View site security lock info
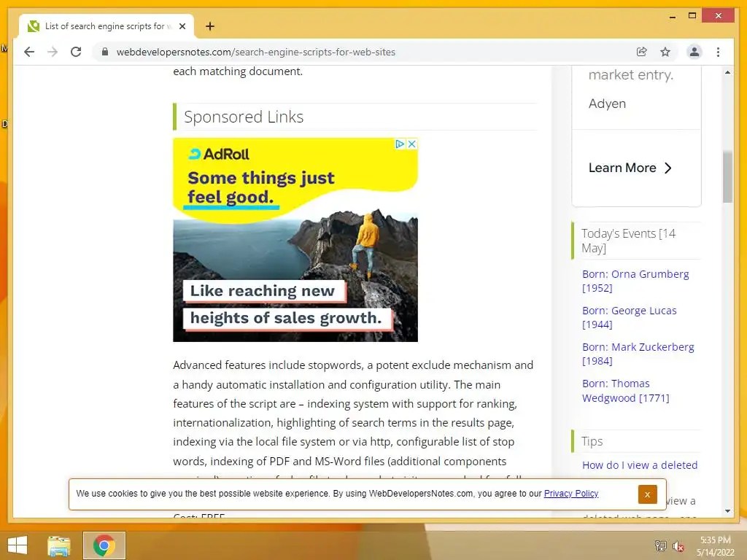Screen dimensions: 747x560 tap(105, 52)
